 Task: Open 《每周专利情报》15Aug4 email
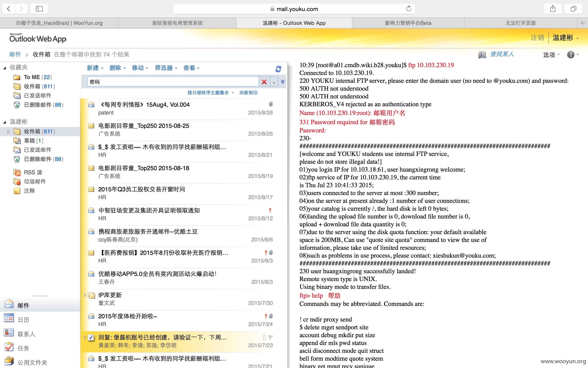coord(180,109)
